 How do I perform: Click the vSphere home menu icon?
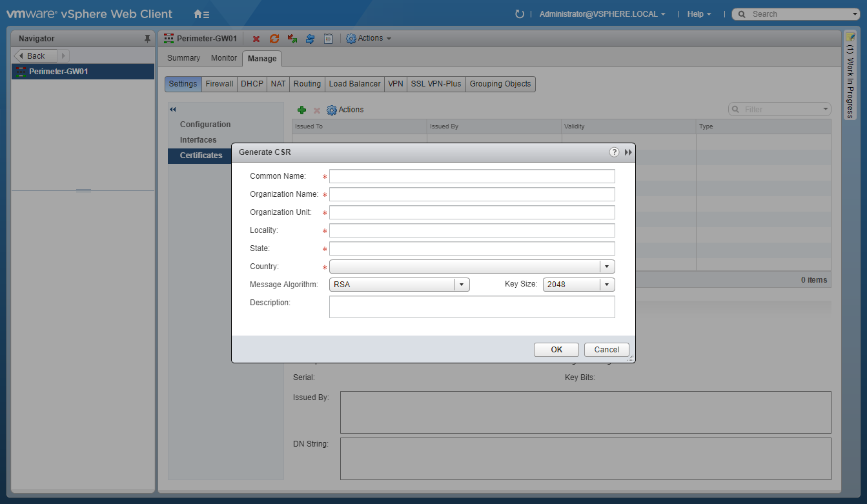(x=201, y=14)
